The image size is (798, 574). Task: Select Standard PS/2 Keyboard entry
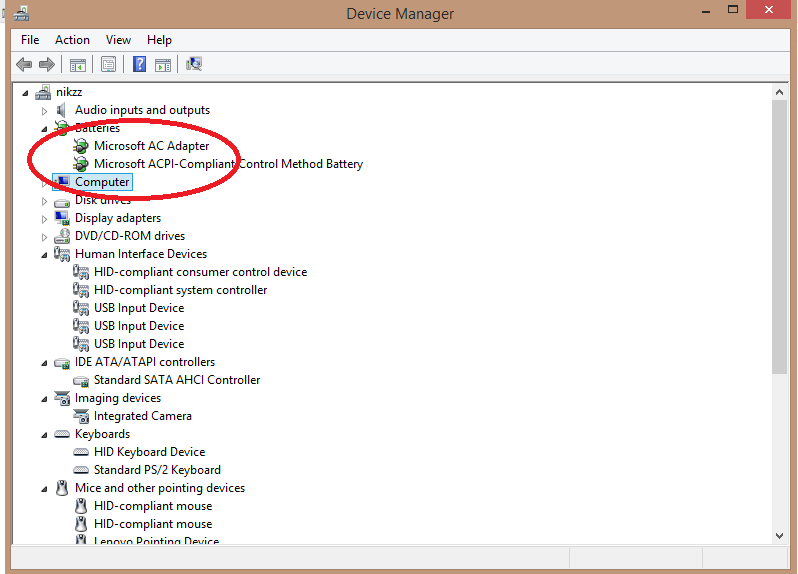157,470
